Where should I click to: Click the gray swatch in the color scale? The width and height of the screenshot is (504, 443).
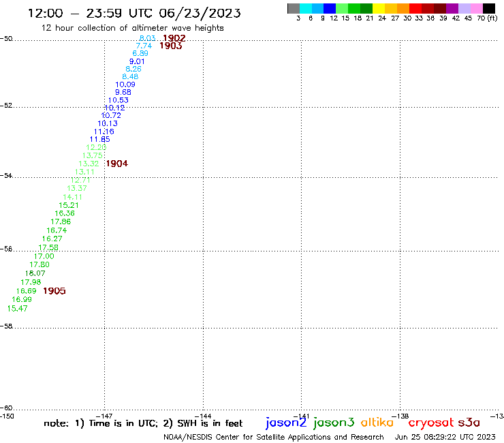(x=294, y=8)
